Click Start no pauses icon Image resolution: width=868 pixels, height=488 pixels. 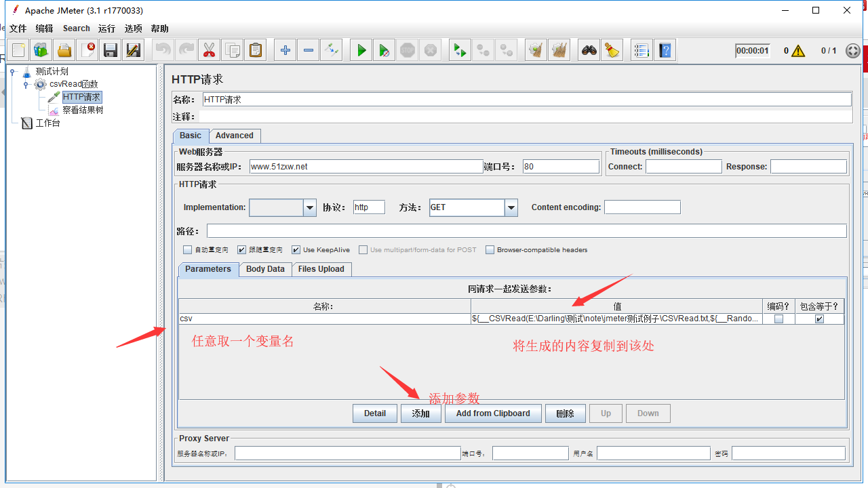(384, 50)
